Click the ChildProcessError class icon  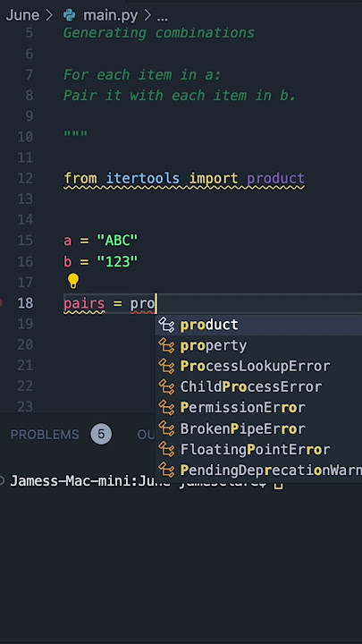tap(166, 387)
